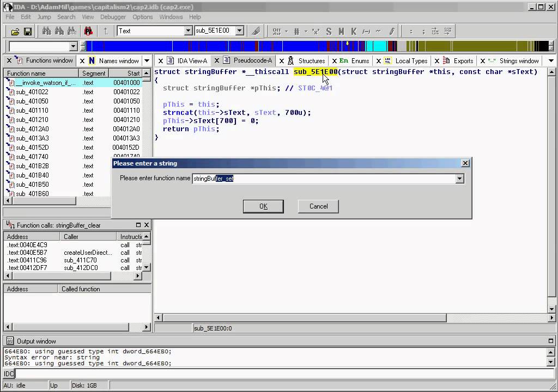Click the Save database floppy icon
558x392 pixels.
point(28,32)
